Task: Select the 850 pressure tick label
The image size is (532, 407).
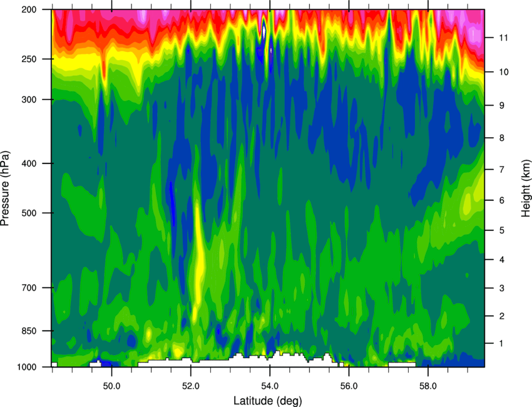Action: [x=29, y=331]
